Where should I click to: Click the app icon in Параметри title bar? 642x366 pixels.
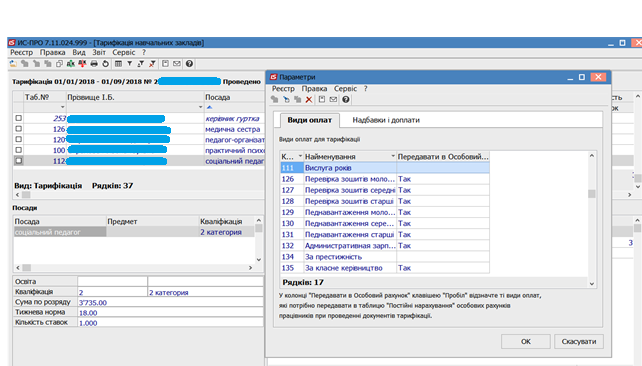274,77
